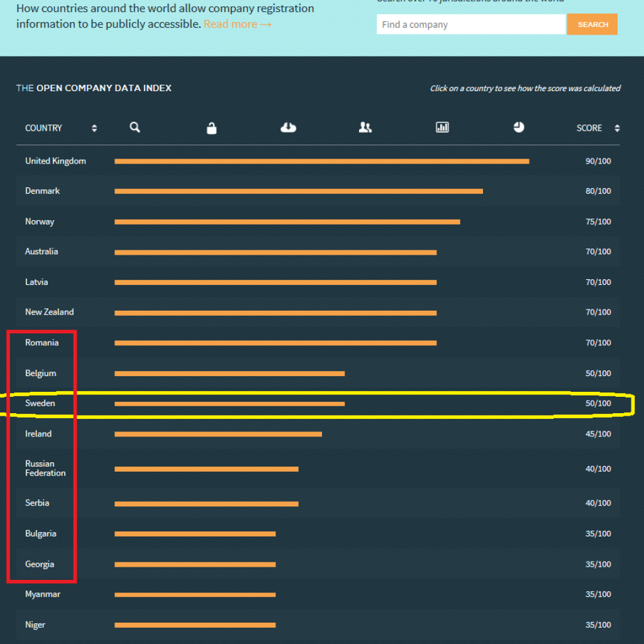Click New Zealand's orange score bar

[x=275, y=313]
